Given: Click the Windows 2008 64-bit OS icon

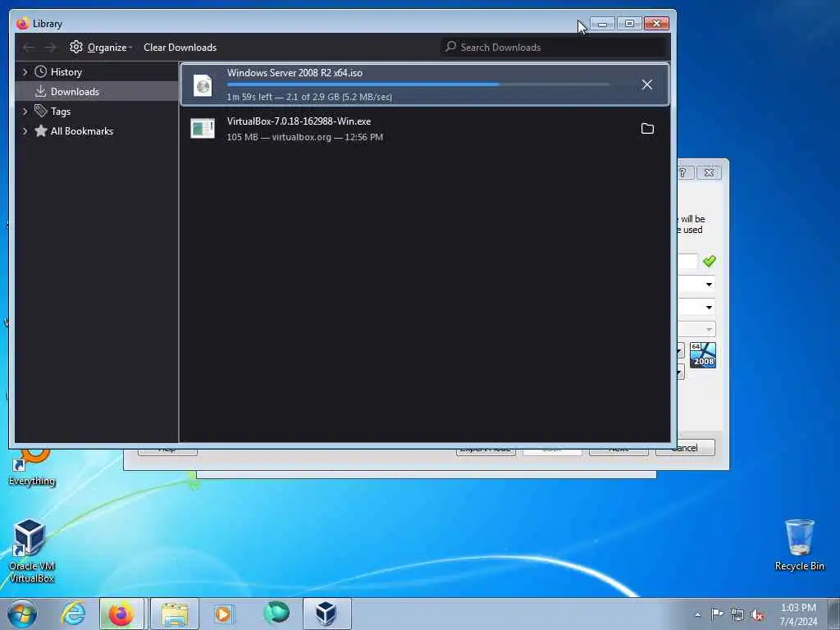Looking at the screenshot, I should (703, 355).
